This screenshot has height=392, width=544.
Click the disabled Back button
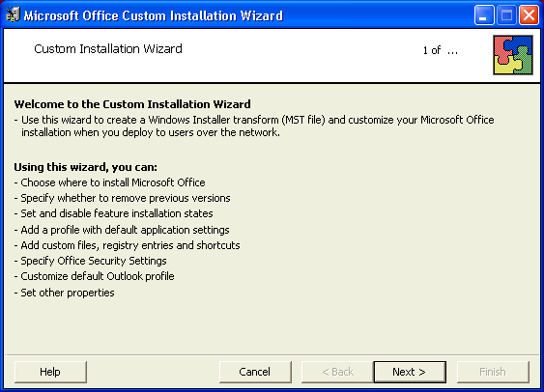[337, 372]
